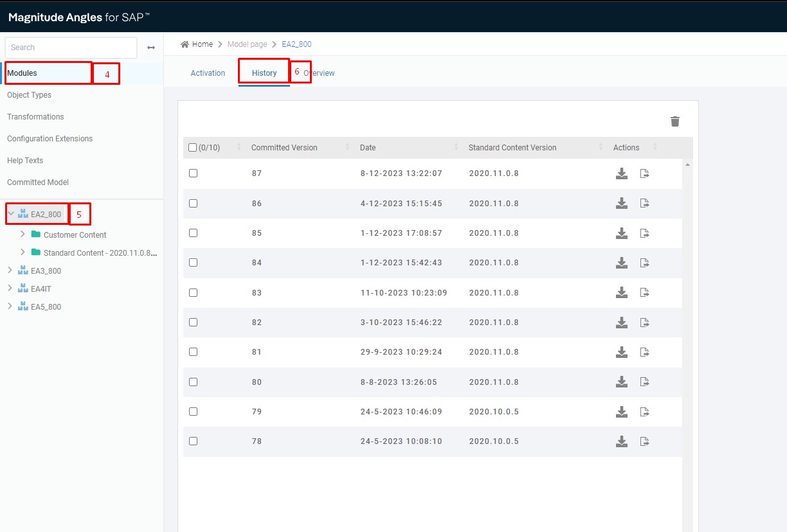This screenshot has height=532, width=787.
Task: Download committed version 80
Action: coord(622,382)
